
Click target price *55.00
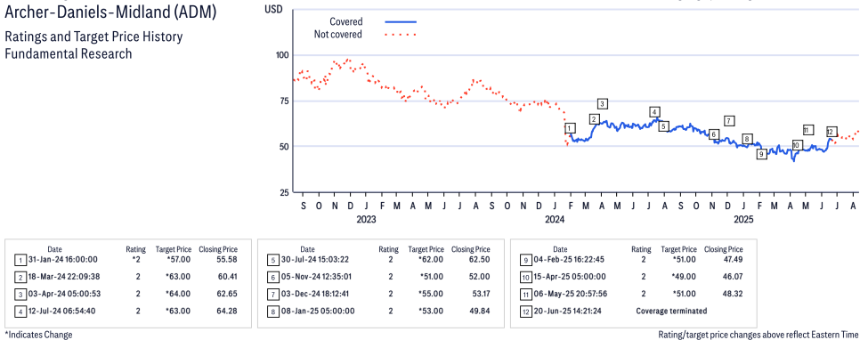pos(431,294)
